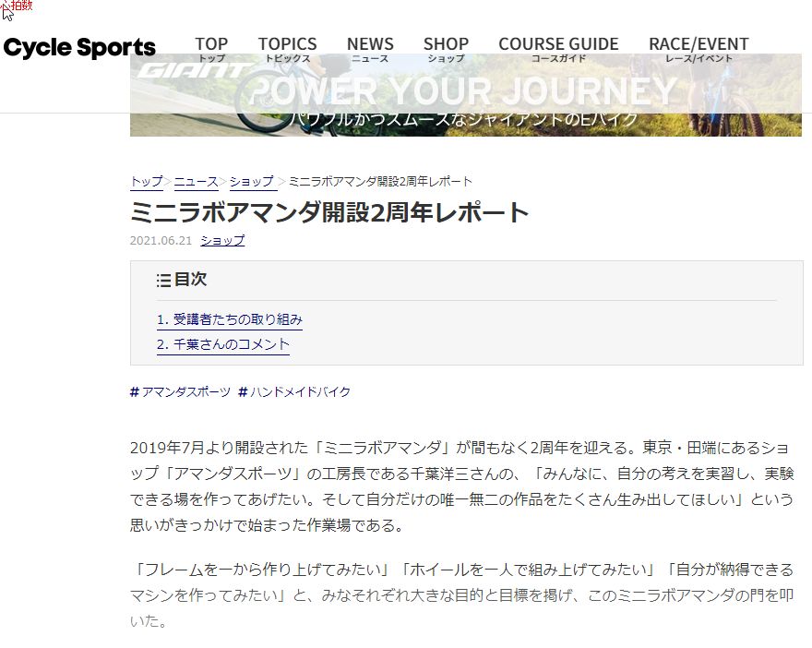Click the 目次 list icon

[x=163, y=281]
